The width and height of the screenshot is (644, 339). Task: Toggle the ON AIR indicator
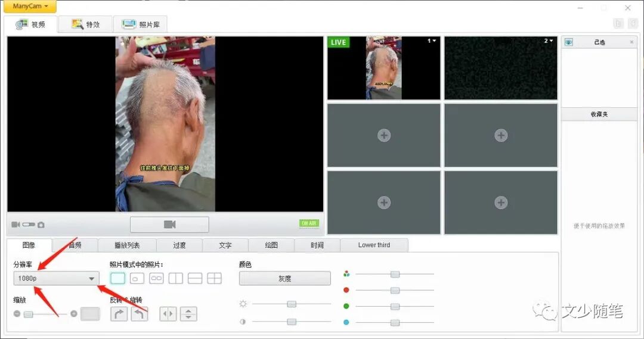tap(309, 223)
